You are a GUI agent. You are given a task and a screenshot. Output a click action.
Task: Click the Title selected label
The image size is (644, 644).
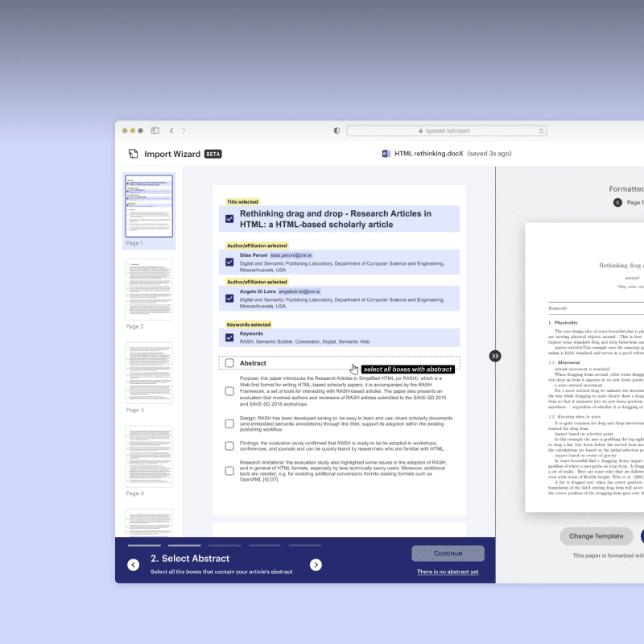point(242,202)
